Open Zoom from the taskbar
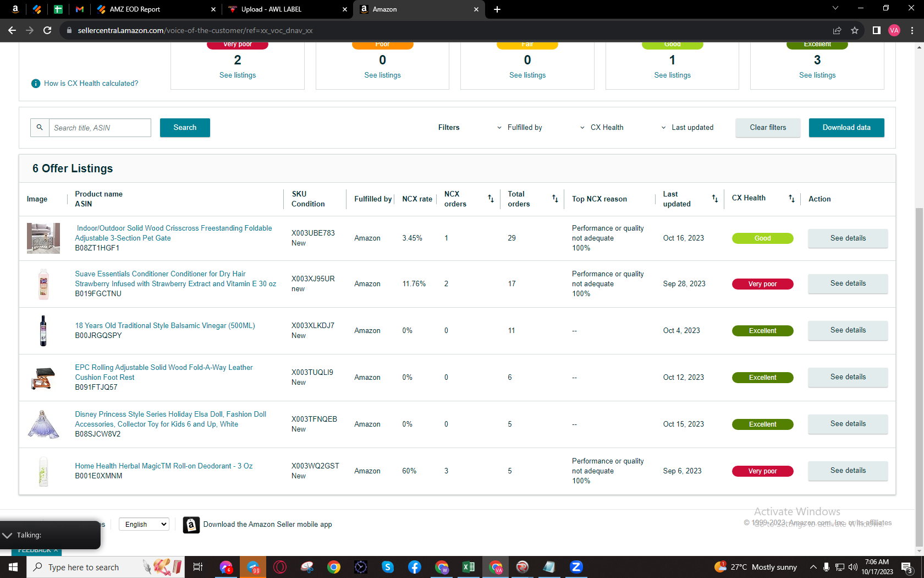 [x=576, y=567]
